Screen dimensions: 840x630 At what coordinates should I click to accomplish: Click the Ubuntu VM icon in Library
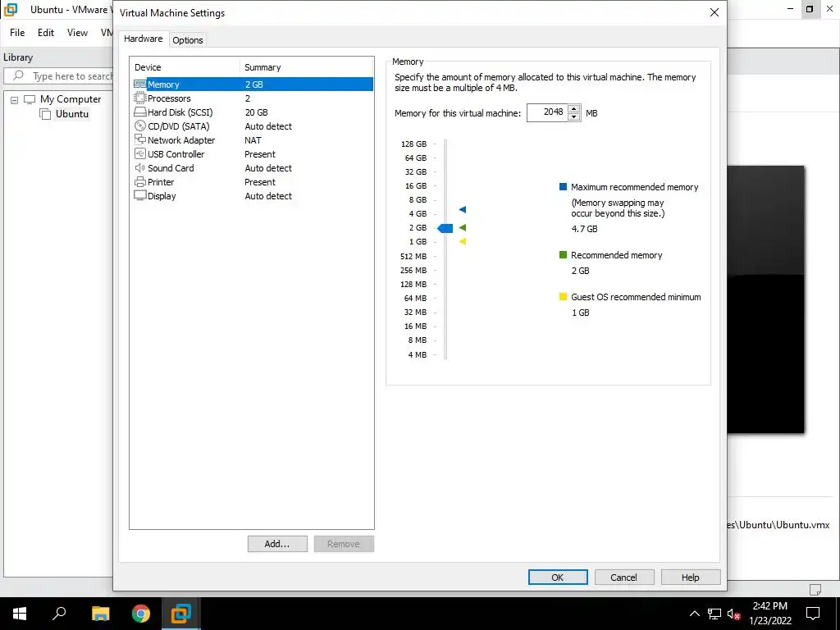pos(46,113)
